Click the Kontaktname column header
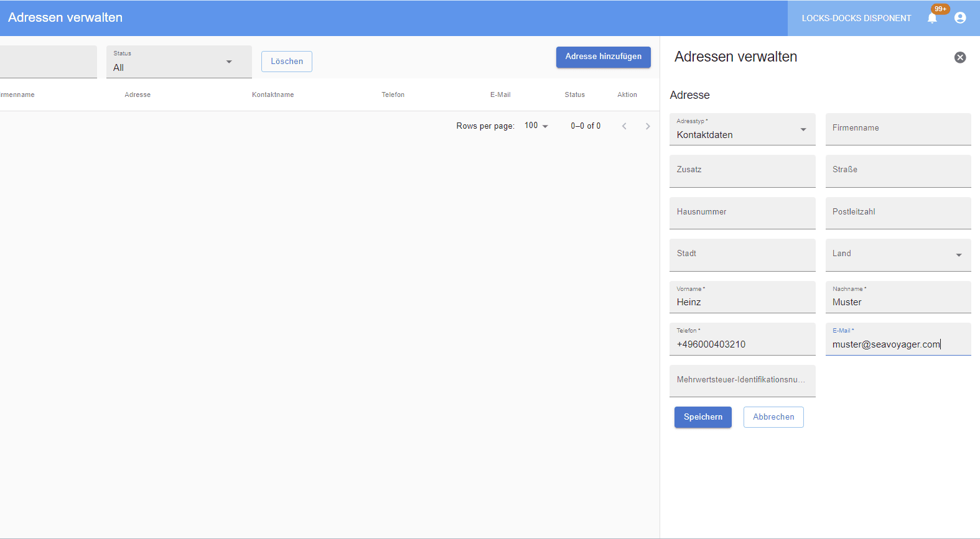This screenshot has height=539, width=980. click(x=273, y=94)
